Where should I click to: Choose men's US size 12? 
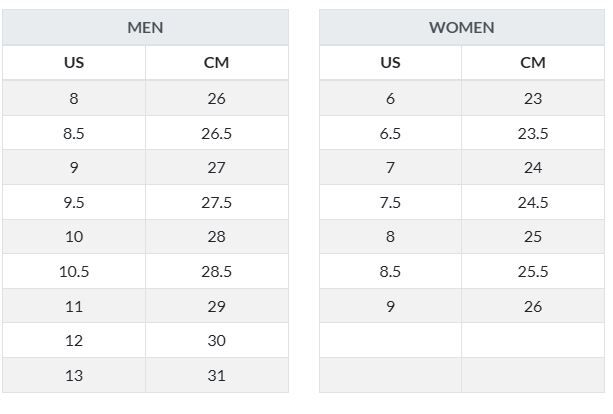(x=74, y=341)
